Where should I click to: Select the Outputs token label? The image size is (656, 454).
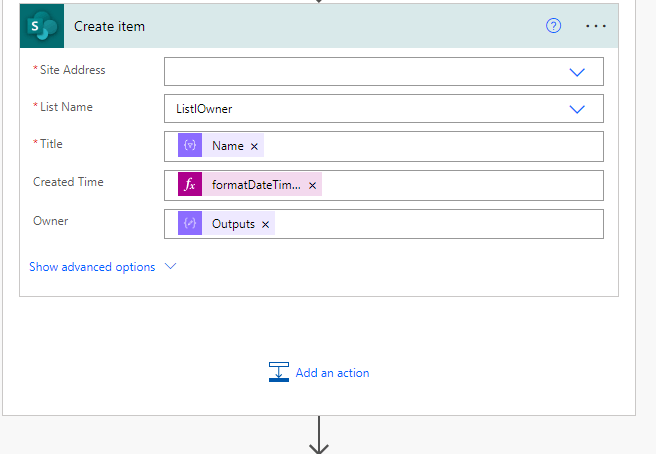coord(233,224)
